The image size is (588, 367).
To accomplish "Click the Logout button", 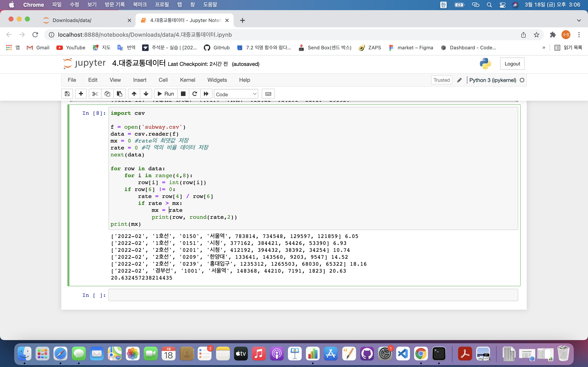I will point(512,64).
